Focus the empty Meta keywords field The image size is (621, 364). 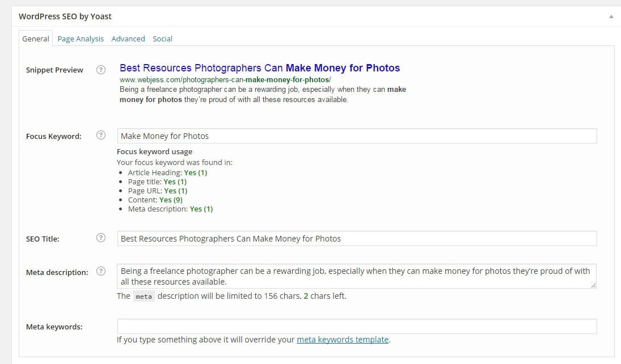[357, 327]
